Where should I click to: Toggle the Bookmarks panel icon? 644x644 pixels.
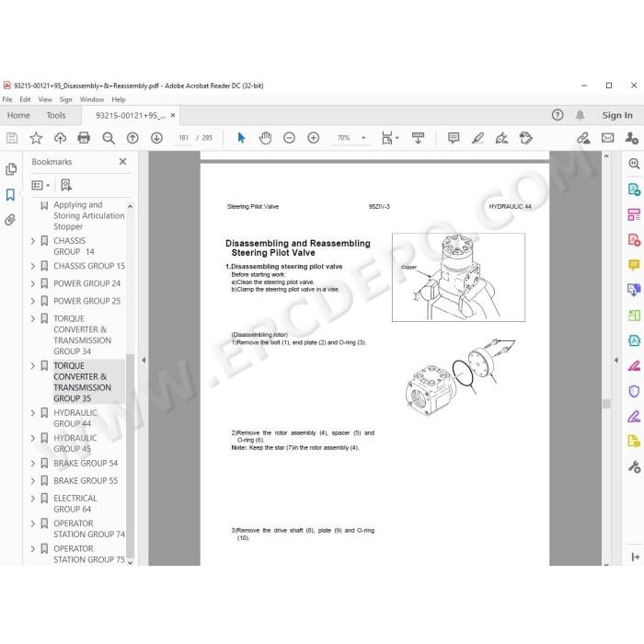[11, 195]
